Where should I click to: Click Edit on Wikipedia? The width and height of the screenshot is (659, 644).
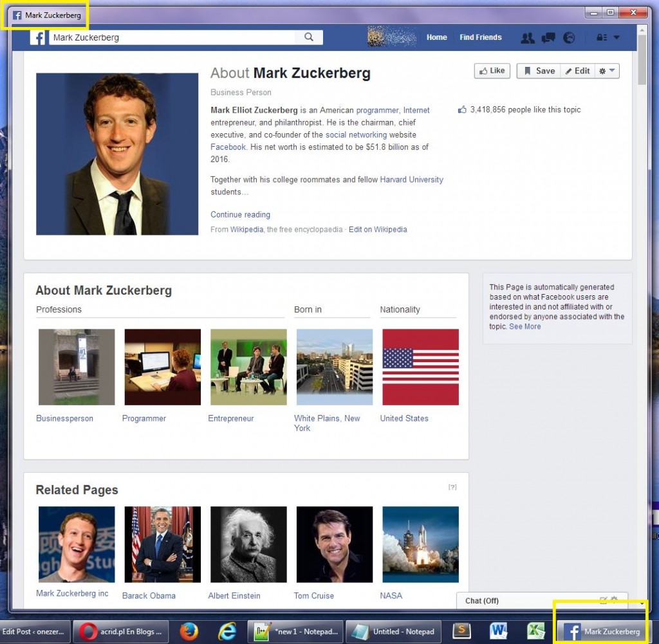378,230
